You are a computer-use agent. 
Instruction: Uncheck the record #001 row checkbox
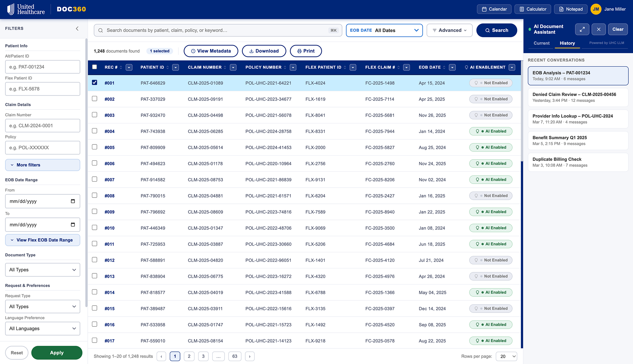coord(95,83)
